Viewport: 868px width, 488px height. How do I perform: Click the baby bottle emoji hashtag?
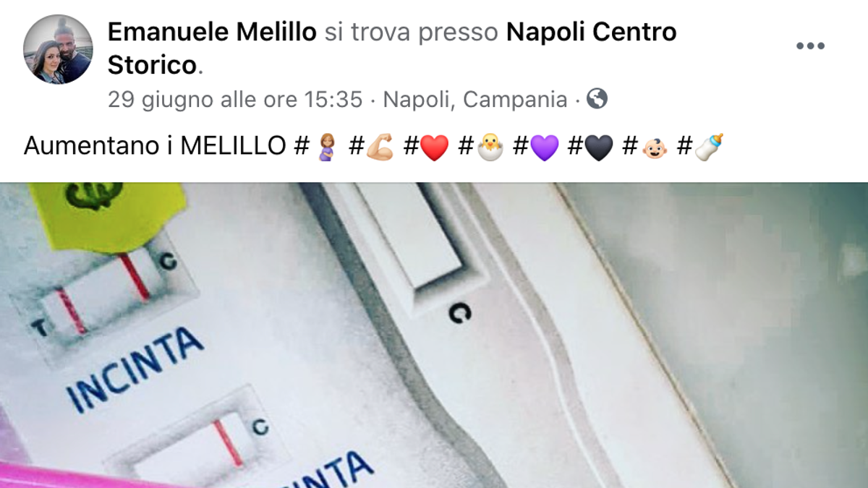click(700, 147)
